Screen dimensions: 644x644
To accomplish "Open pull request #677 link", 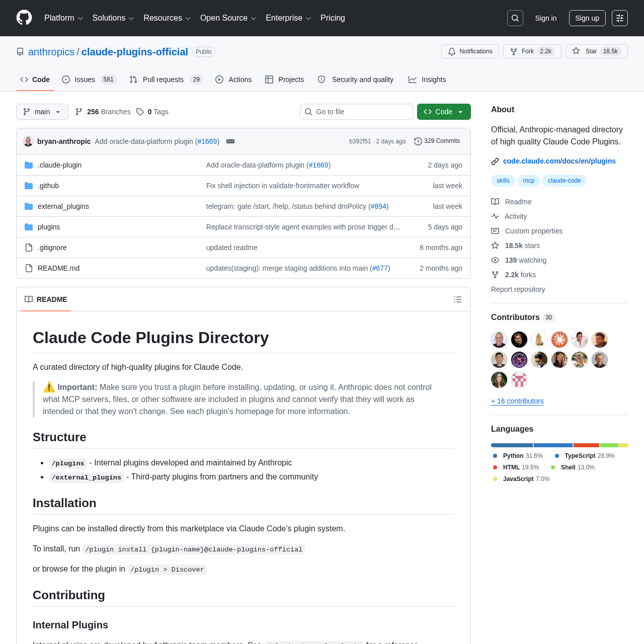I will tap(380, 268).
